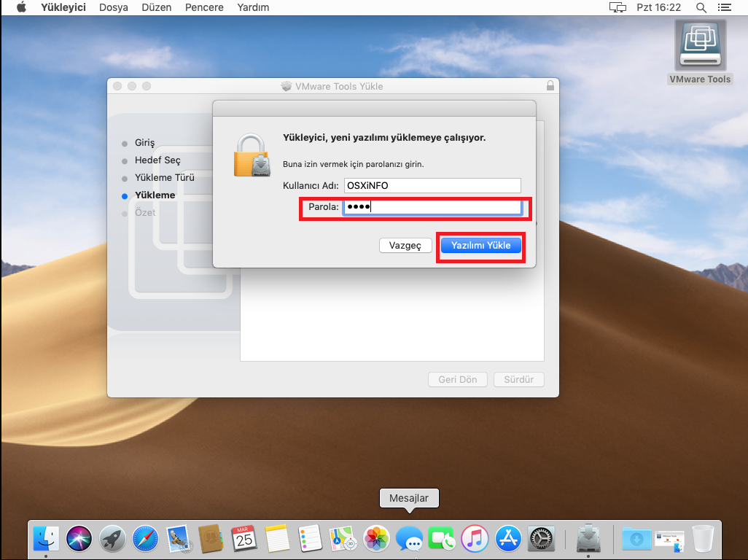
Task: Open the Trash in Dock
Action: pyautogui.click(x=703, y=539)
